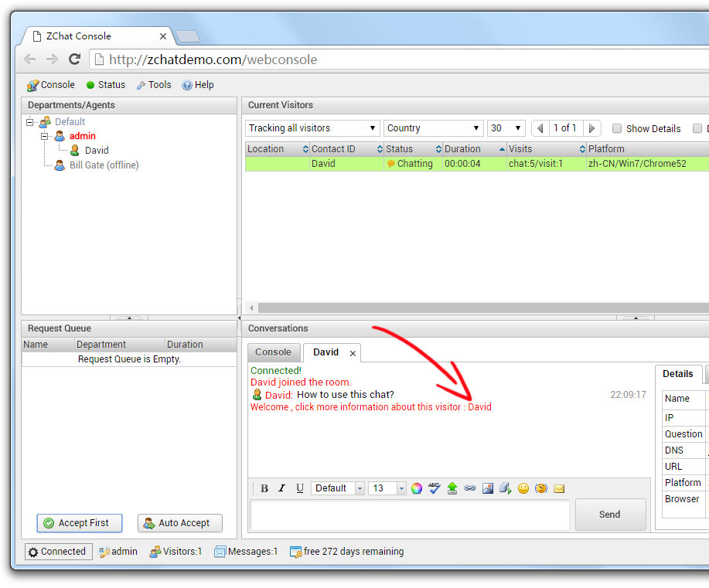Select the David visitor row
The height and width of the screenshot is (588, 709).
[x=477, y=164]
